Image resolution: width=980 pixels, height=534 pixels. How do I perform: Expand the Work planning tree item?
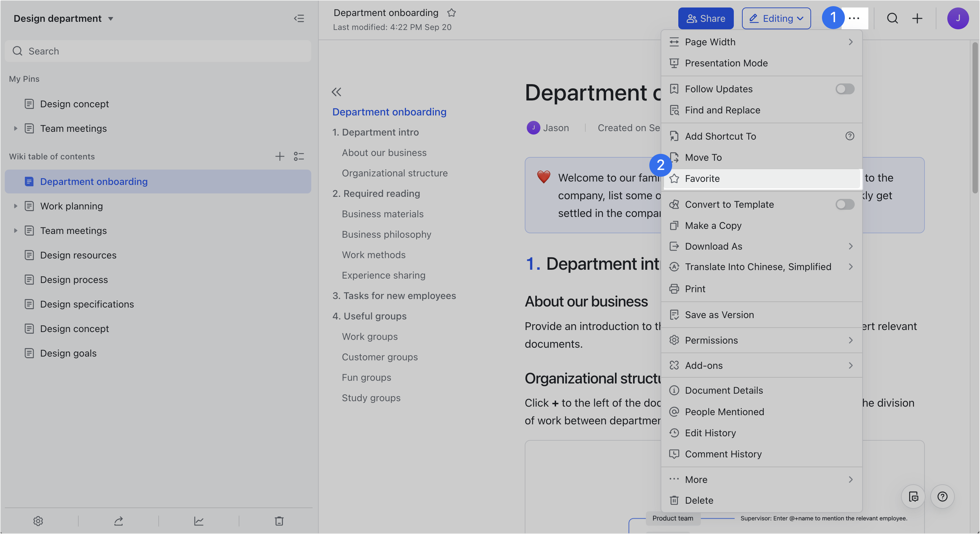pyautogui.click(x=16, y=206)
